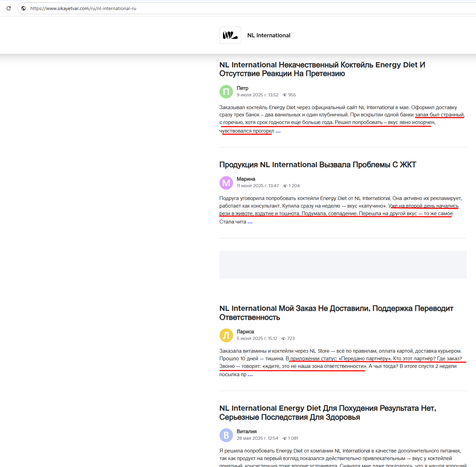Click views eye icon beside 955

click(x=285, y=95)
